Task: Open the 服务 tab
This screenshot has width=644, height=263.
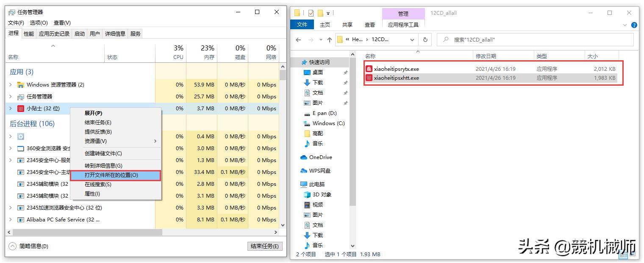Action: pyautogui.click(x=136, y=34)
